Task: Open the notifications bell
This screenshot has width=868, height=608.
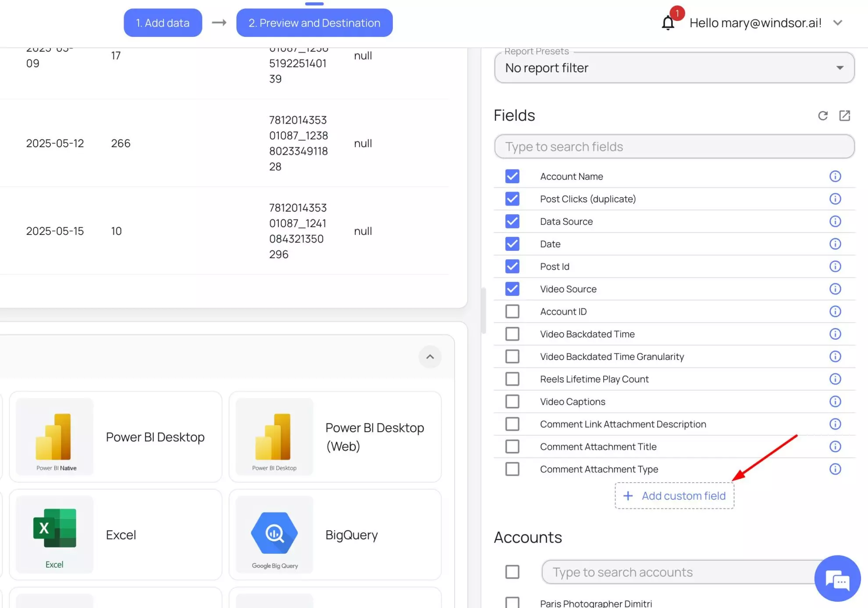Action: [668, 23]
